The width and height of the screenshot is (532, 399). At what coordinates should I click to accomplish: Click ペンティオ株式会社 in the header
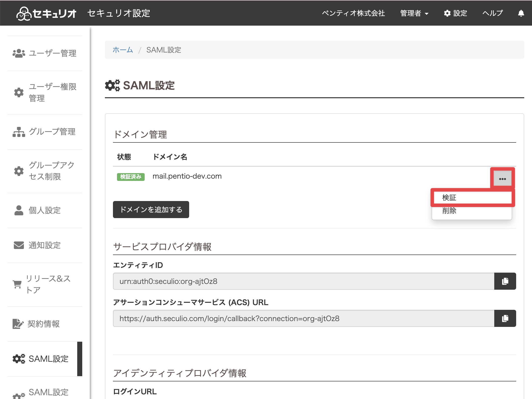coord(353,13)
